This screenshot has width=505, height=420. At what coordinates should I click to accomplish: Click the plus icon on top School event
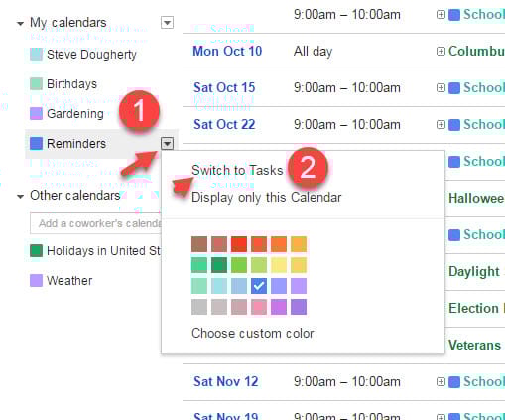click(x=441, y=14)
